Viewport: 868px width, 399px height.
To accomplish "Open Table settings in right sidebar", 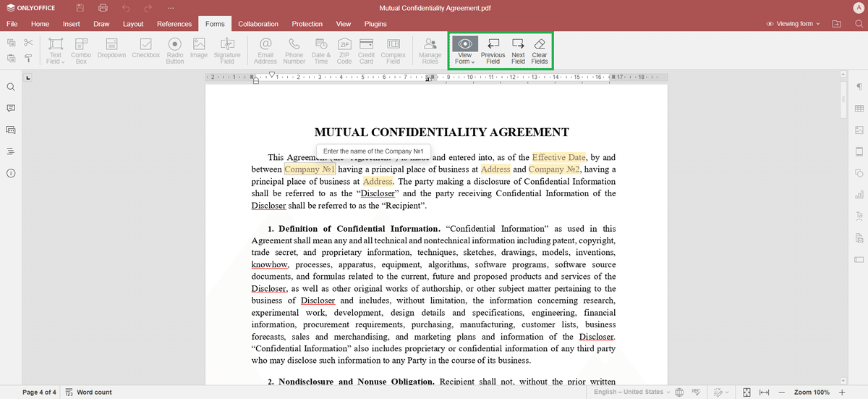I will pyautogui.click(x=859, y=109).
